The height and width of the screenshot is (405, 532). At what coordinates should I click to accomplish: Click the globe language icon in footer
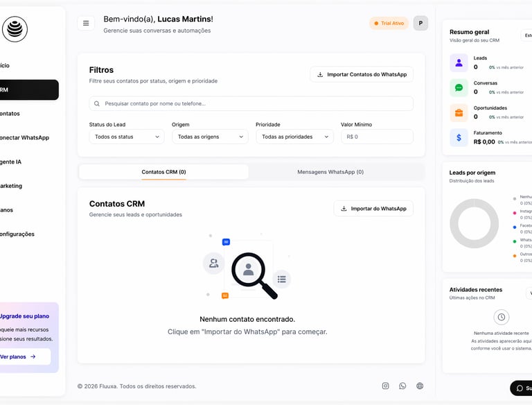pyautogui.click(x=420, y=386)
